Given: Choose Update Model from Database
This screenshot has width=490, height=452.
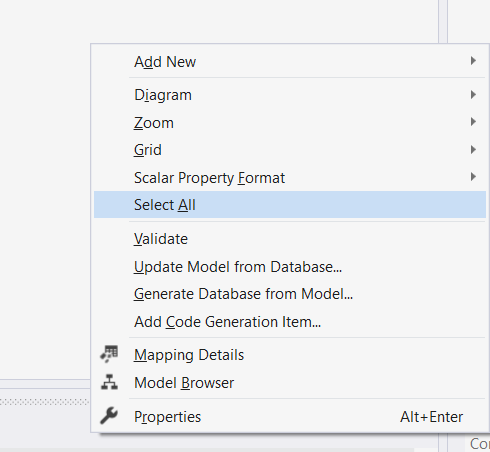Looking at the screenshot, I should [290, 267].
